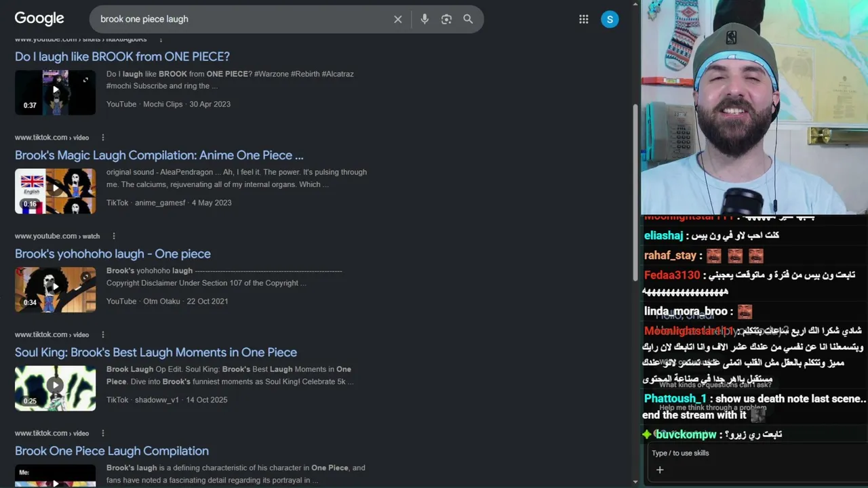
Task: Click the scroll-down arrow of the page scrollbar
Action: 635,482
